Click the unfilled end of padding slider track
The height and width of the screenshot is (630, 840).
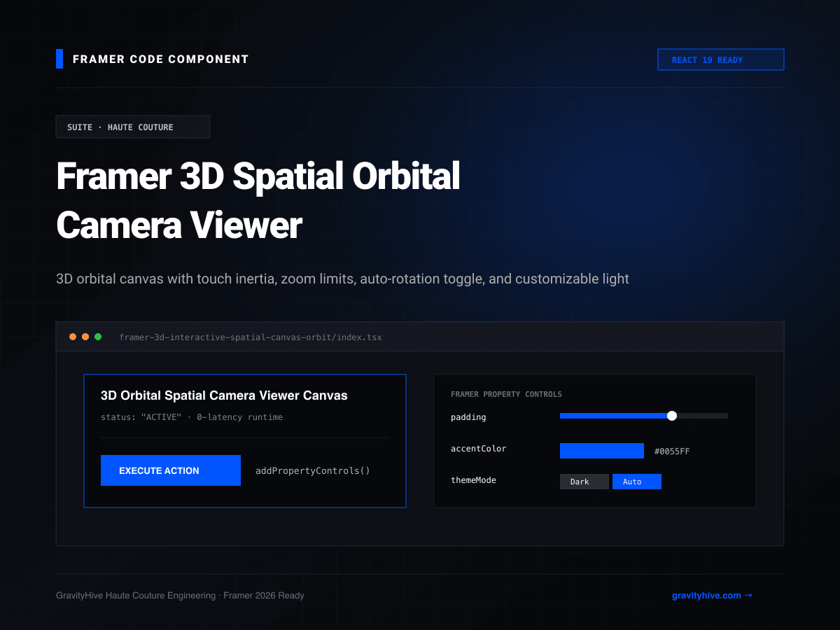(703, 416)
